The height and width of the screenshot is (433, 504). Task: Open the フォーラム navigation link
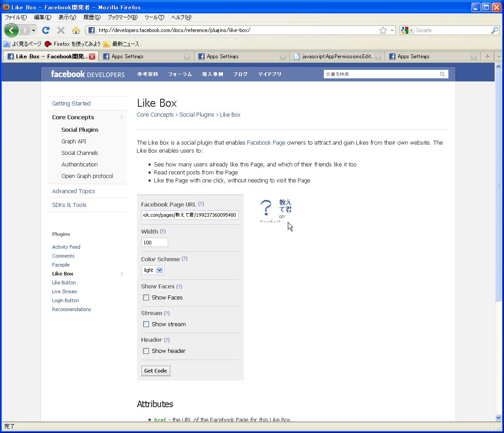[x=180, y=74]
